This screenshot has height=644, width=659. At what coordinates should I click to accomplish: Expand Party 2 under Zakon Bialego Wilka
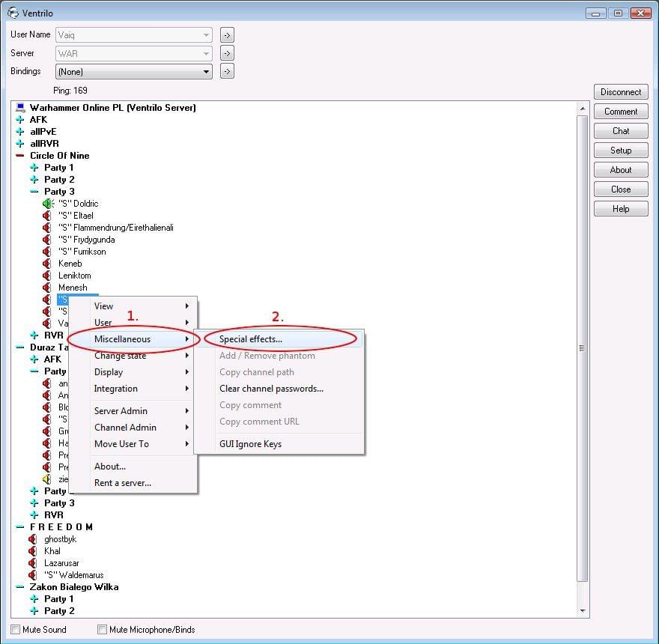[34, 611]
